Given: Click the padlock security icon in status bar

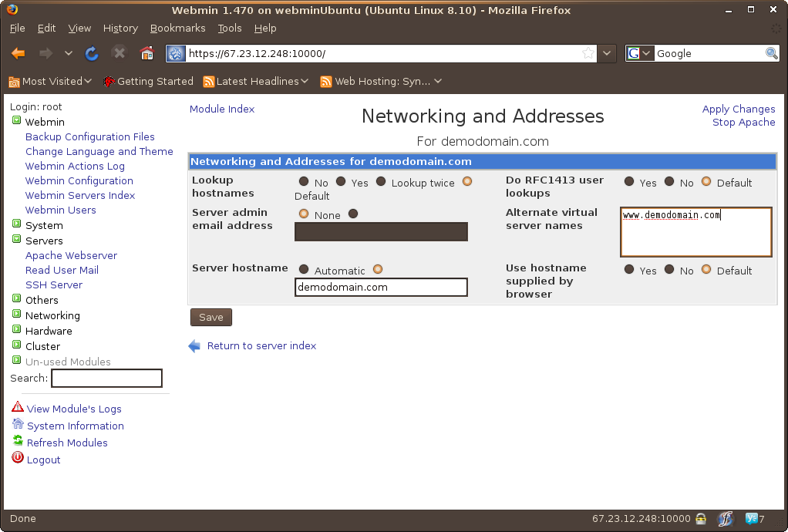Looking at the screenshot, I should point(701,518).
